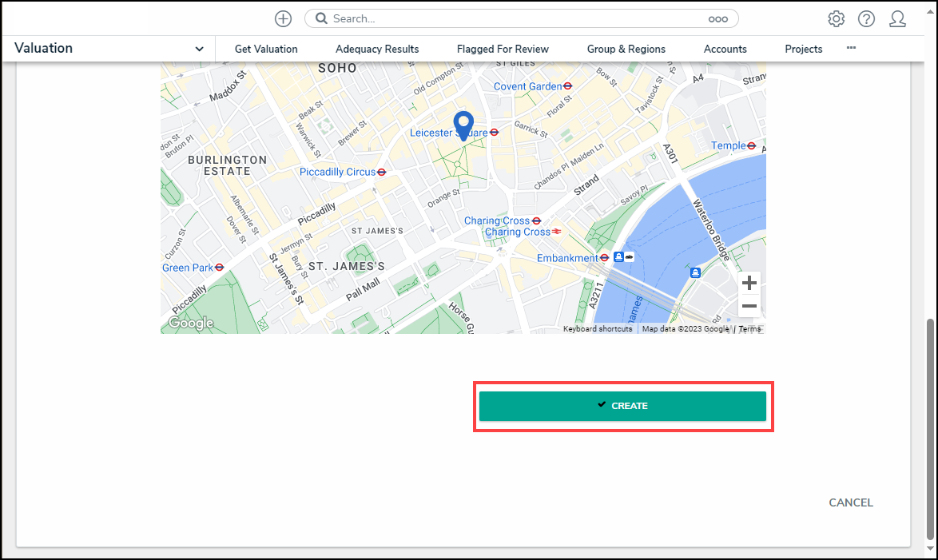This screenshot has width=938, height=560.
Task: Click the Map data ©2023 Google text
Action: (x=686, y=329)
